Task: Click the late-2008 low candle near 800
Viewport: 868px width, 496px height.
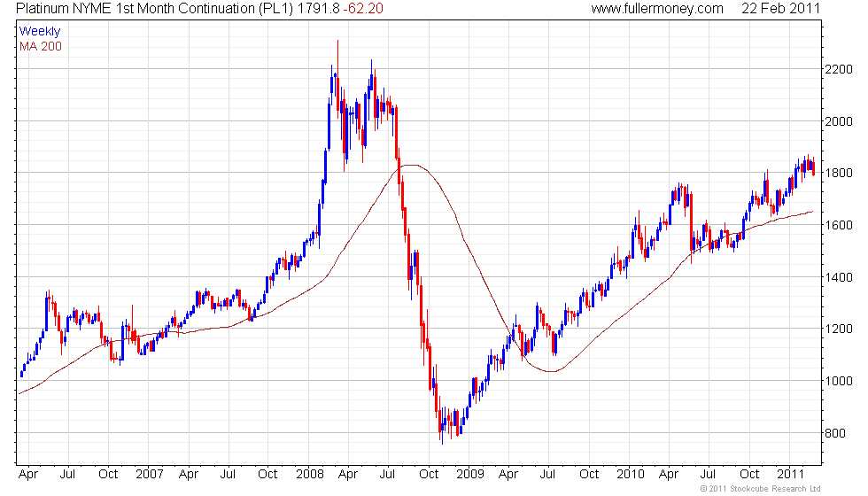Action: (x=442, y=426)
